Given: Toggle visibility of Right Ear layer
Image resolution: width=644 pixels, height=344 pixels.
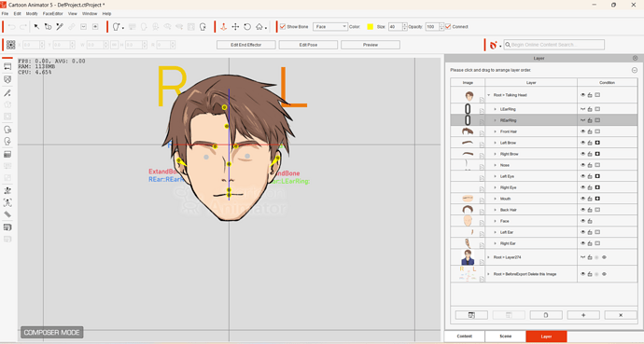Looking at the screenshot, I should tap(582, 243).
